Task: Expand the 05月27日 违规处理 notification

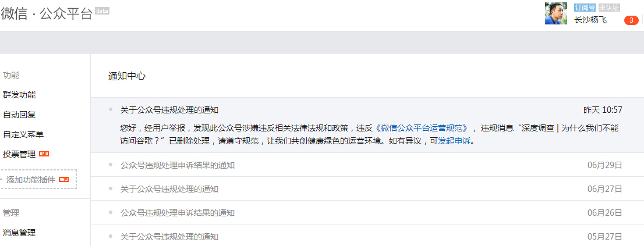Action: click(x=367, y=236)
